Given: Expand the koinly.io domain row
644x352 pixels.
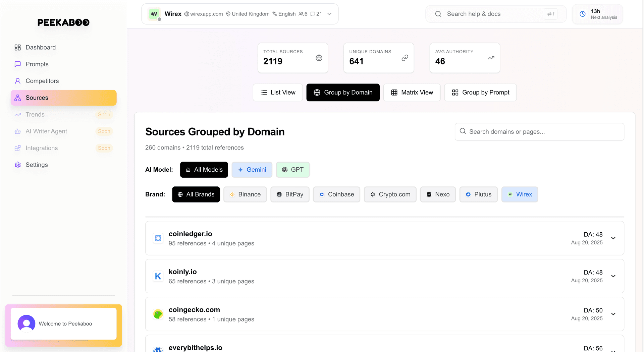Looking at the screenshot, I should pos(613,276).
